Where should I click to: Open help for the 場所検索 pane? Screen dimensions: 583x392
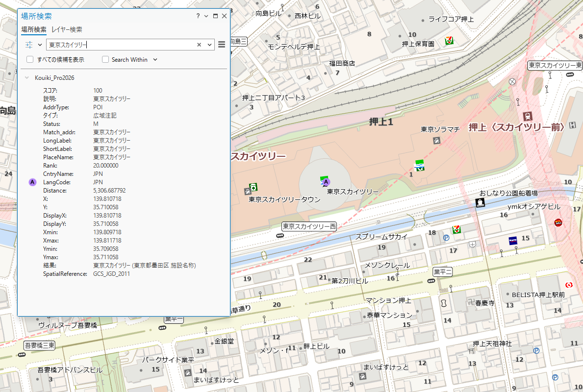point(198,16)
